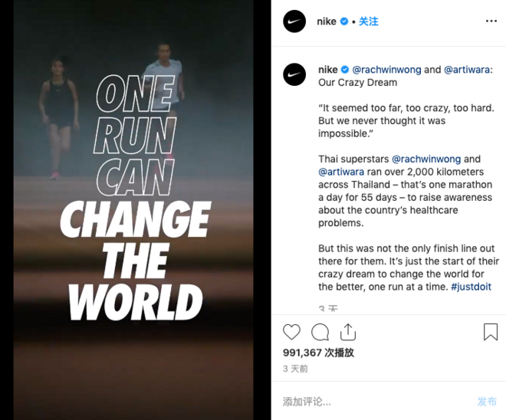Play the One Run Can Change video
The width and height of the screenshot is (506, 420).
pos(133,210)
